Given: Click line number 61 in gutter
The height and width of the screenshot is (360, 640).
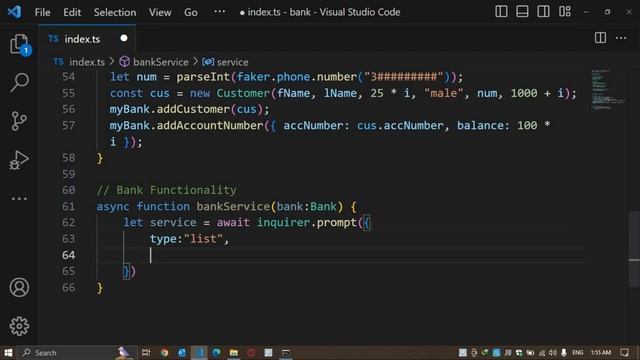Looking at the screenshot, I should tap(69, 207).
